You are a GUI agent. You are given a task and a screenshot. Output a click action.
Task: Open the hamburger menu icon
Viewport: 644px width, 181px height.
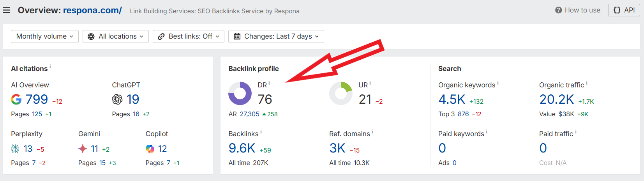click(7, 10)
